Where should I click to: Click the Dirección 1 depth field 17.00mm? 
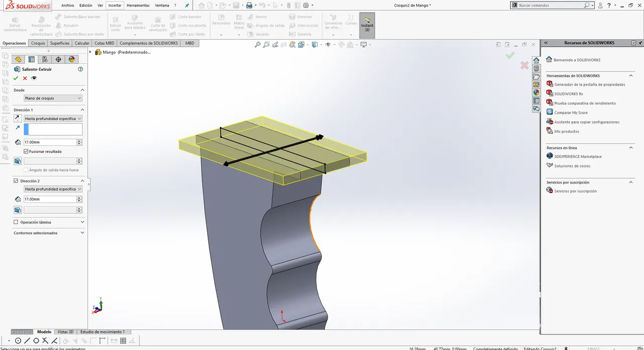[x=50, y=142]
